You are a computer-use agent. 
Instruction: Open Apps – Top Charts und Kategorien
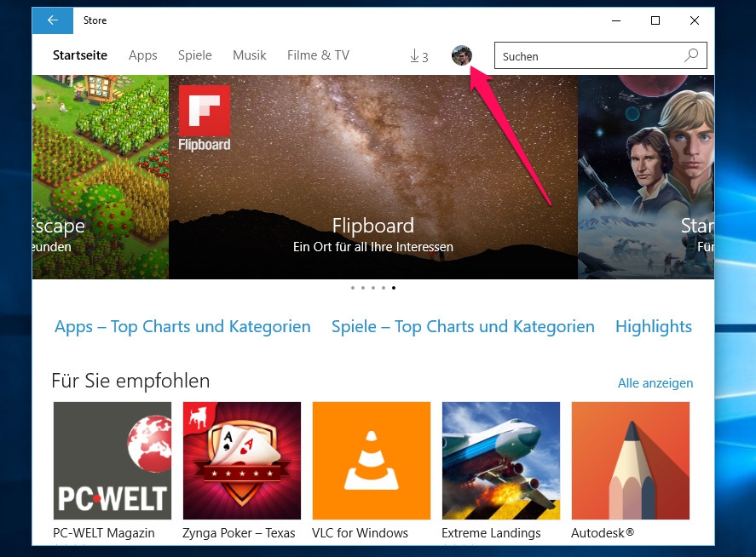click(182, 327)
